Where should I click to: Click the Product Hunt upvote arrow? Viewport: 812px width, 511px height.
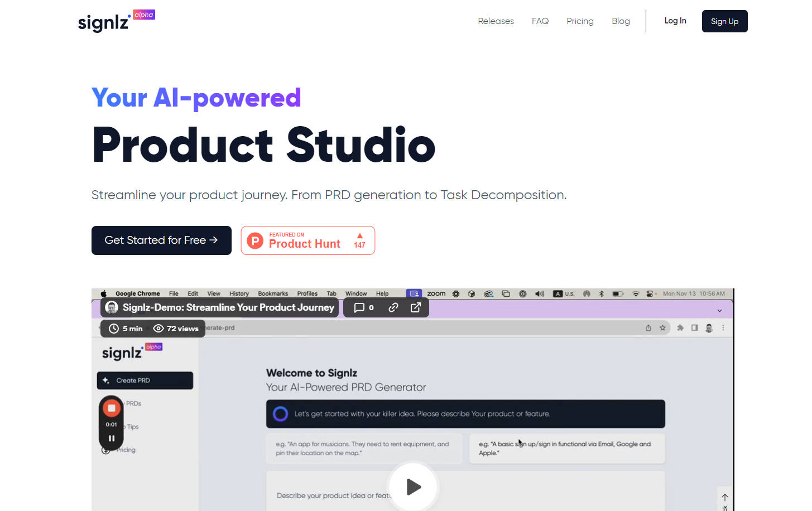tap(359, 236)
